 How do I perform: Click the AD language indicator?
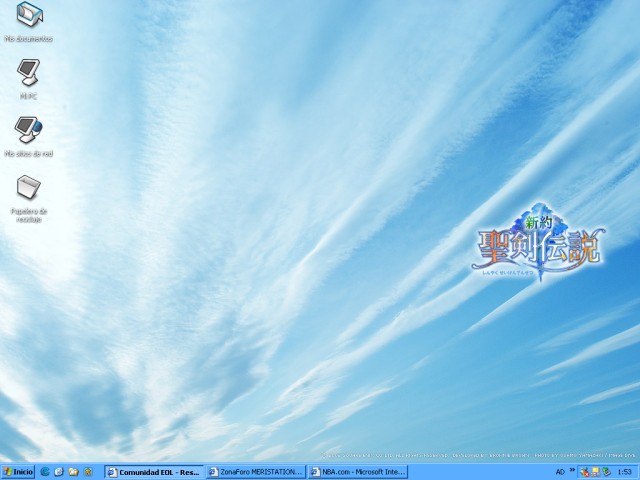[x=560, y=472]
